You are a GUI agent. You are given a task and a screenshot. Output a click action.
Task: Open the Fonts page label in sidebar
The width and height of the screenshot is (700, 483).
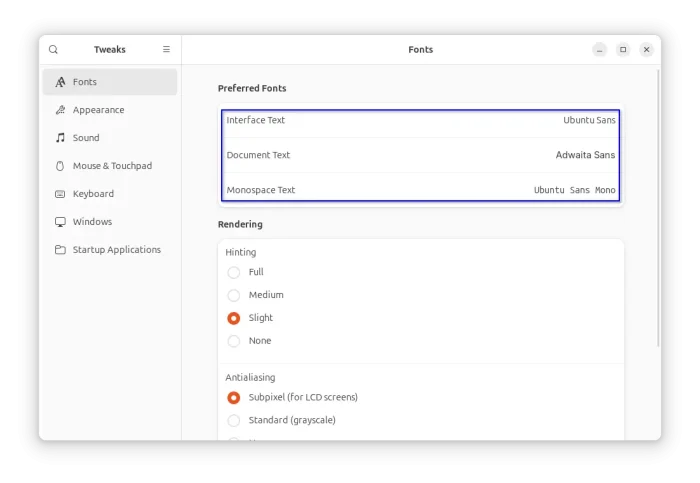pyautogui.click(x=85, y=82)
